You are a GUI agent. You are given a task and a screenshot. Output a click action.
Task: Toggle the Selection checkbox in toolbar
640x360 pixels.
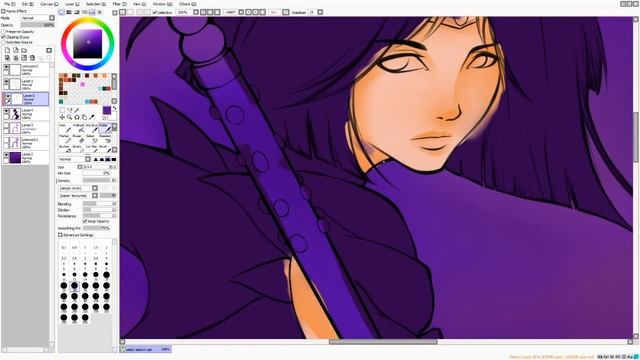155,13
